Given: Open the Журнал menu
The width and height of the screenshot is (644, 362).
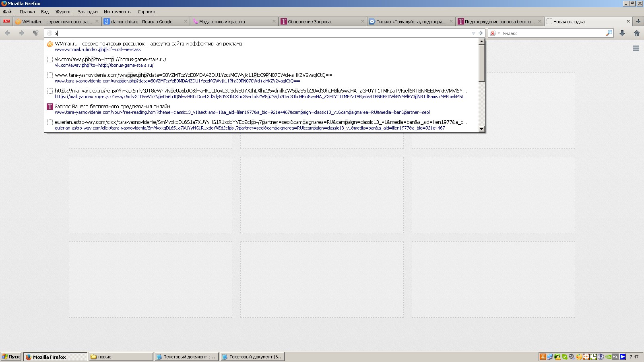Looking at the screenshot, I should point(63,12).
